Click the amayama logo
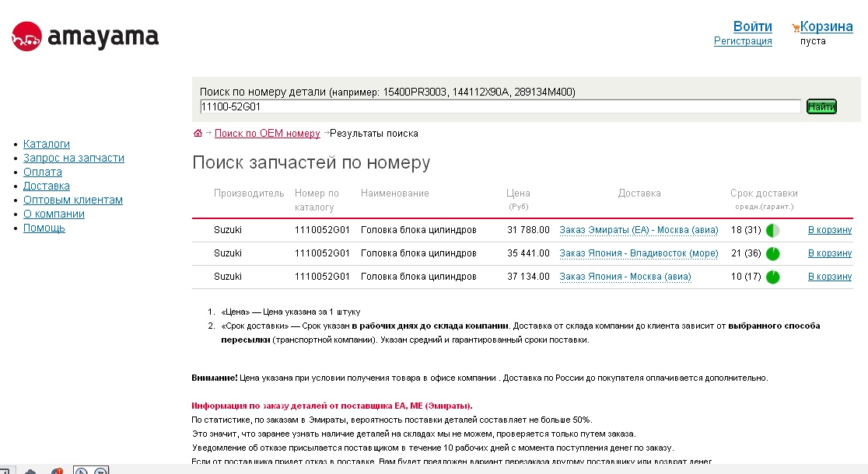The width and height of the screenshot is (868, 474). pos(85,37)
